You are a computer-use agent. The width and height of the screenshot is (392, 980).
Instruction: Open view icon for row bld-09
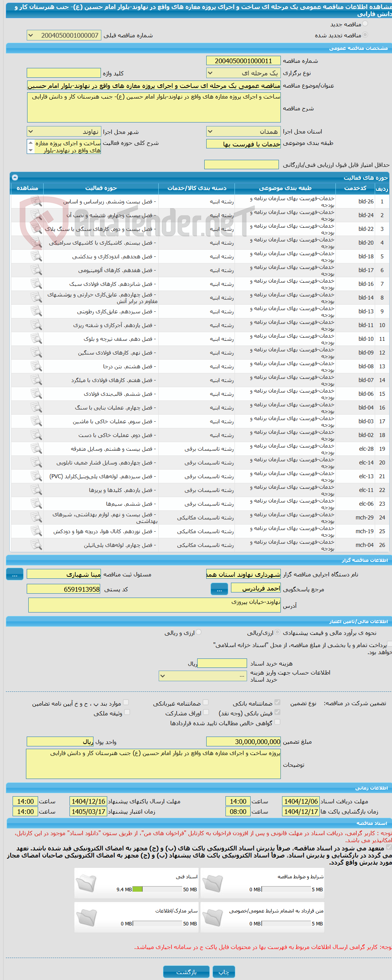pyautogui.click(x=36, y=353)
